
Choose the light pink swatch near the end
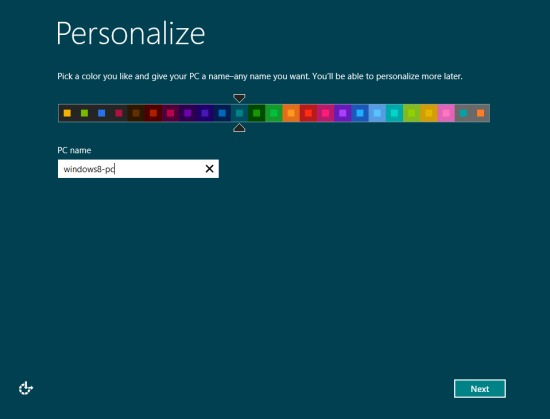(446, 113)
